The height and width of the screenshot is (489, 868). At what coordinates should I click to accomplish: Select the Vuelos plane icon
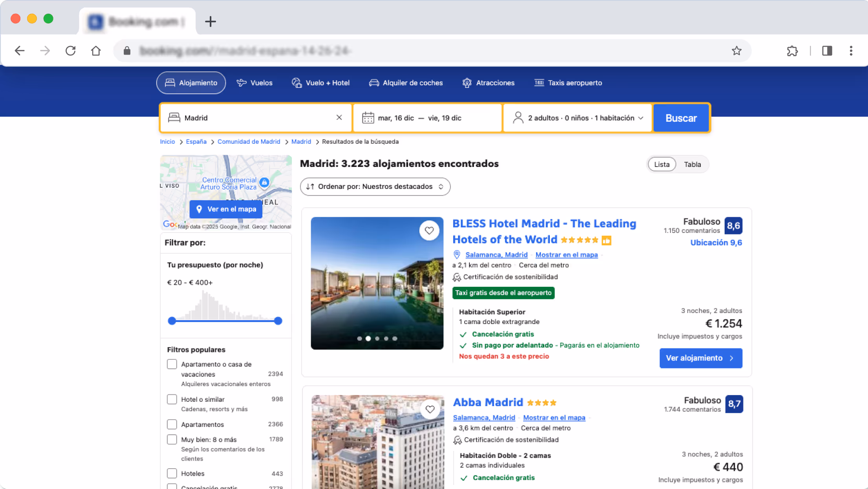tap(241, 83)
